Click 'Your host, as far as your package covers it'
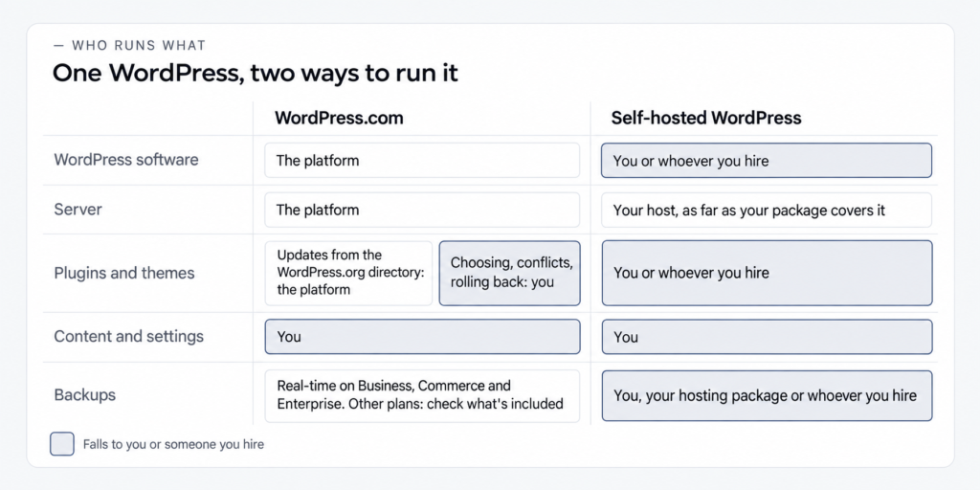Screen dimensions: 980x490 click(767, 210)
